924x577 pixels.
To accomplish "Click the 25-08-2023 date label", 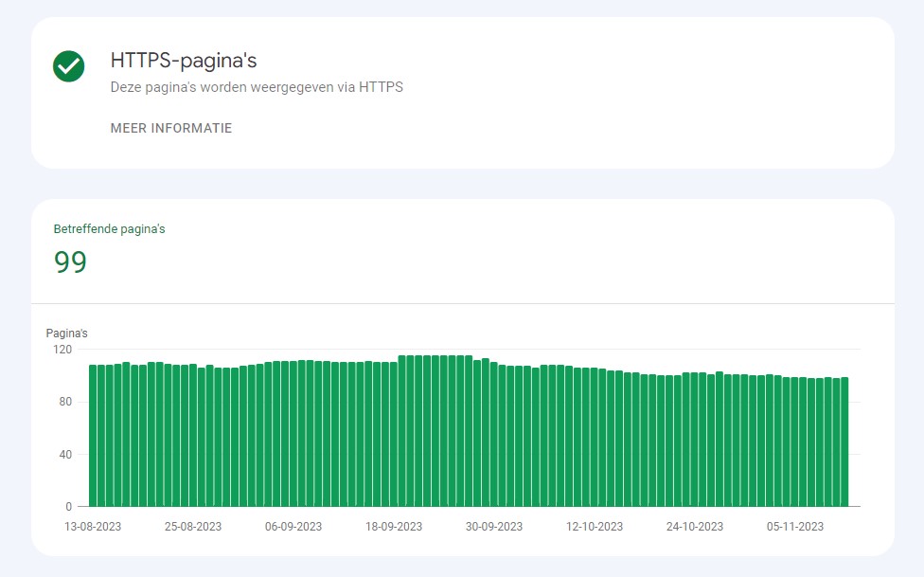I will coord(193,527).
